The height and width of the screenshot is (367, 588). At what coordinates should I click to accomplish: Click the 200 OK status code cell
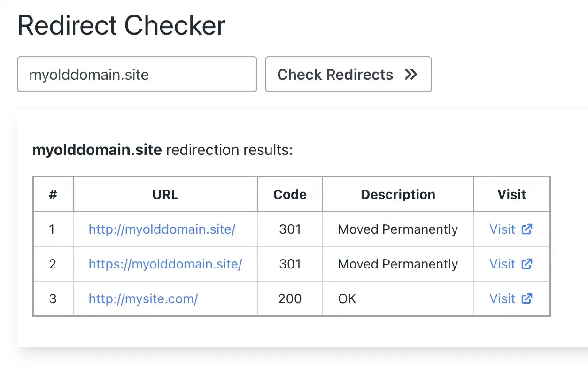click(289, 298)
